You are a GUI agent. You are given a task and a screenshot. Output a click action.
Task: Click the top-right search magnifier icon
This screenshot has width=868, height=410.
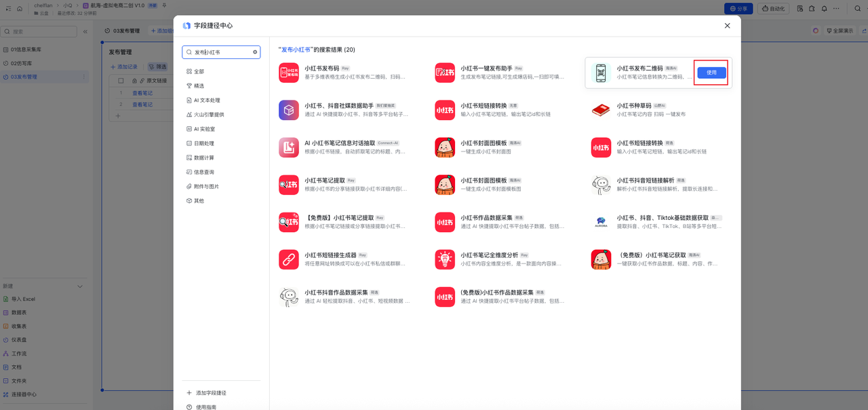pos(859,9)
